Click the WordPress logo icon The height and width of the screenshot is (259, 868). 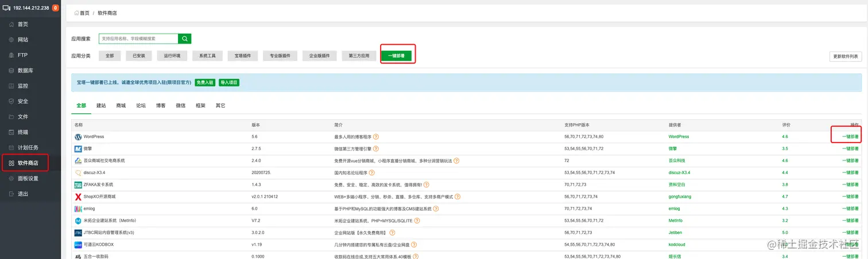coord(78,137)
